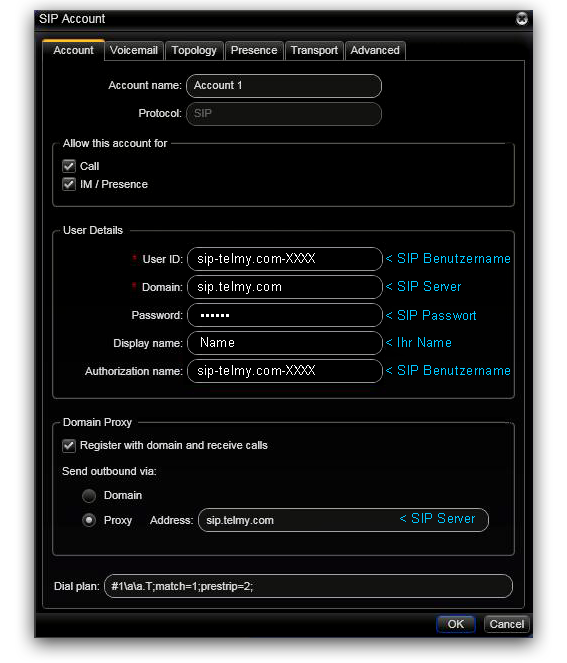Confirm settings with the OK button
Viewport: 567px width, 663px height.
[456, 624]
